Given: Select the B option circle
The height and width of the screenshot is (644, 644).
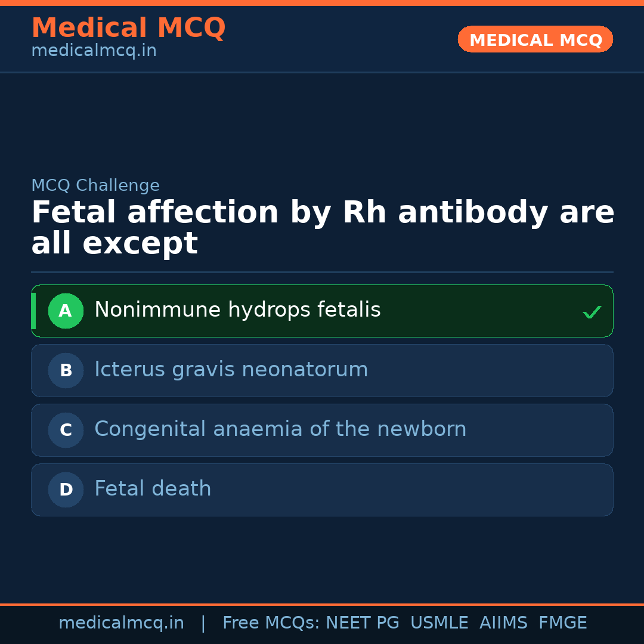Looking at the screenshot, I should [x=66, y=370].
